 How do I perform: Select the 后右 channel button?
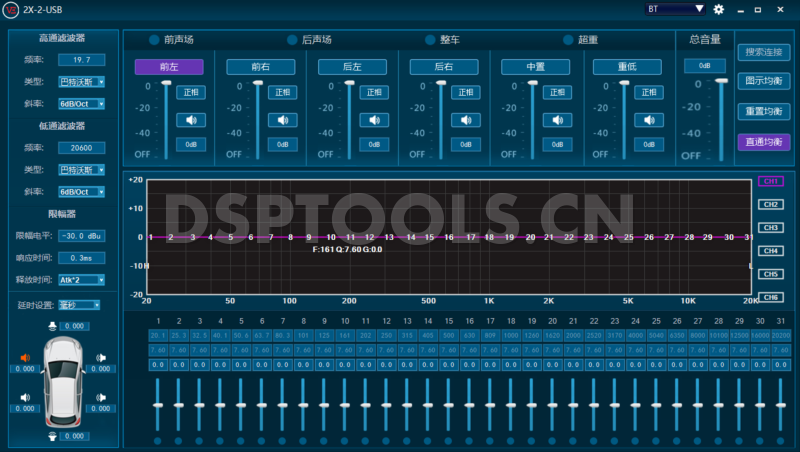click(444, 67)
